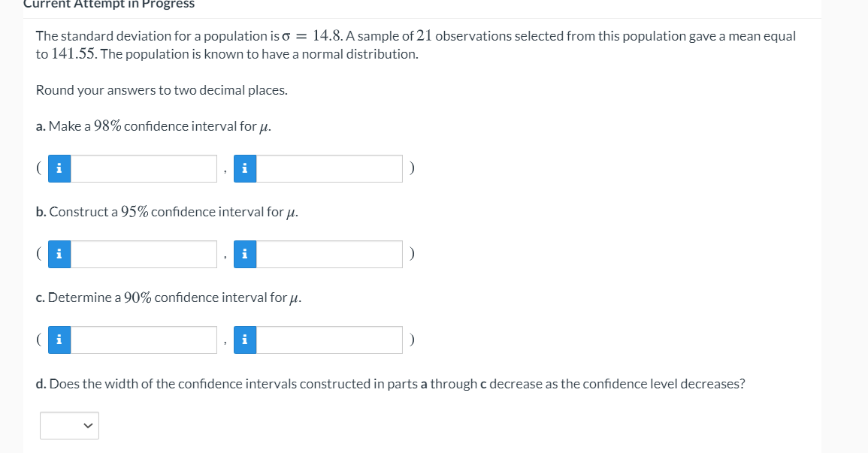This screenshot has height=453, width=868.
Task: Click the info icon for part c lower bound
Action: 59,340
